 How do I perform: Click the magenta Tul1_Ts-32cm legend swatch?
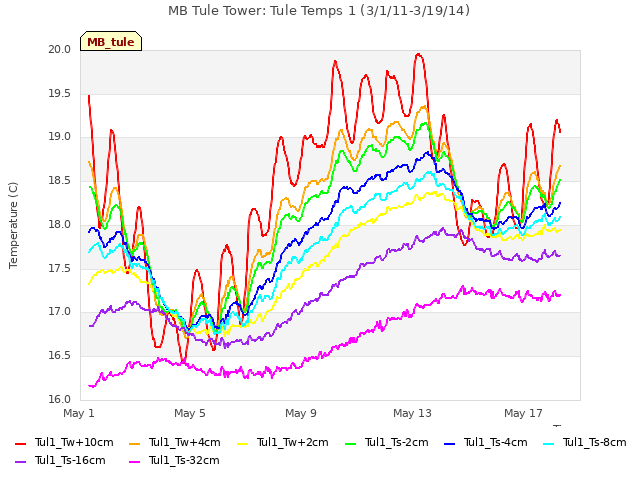(x=134, y=462)
